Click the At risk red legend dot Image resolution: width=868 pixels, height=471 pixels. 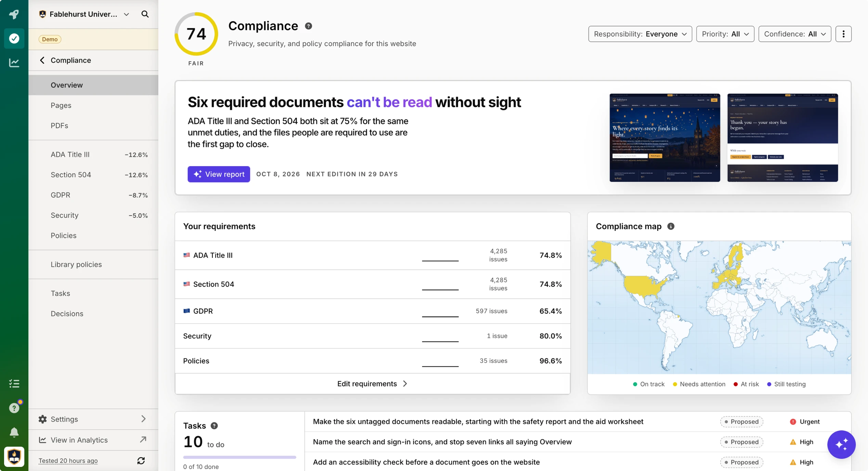[x=735, y=384]
